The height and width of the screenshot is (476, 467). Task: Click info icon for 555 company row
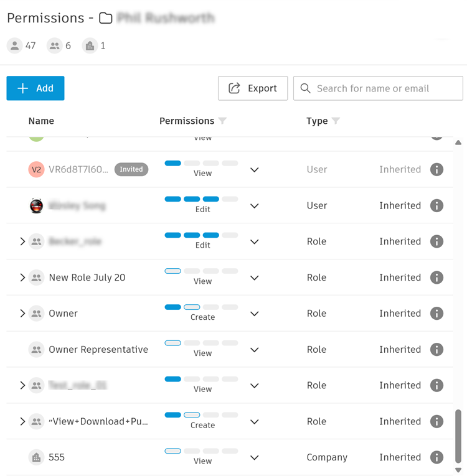click(436, 457)
